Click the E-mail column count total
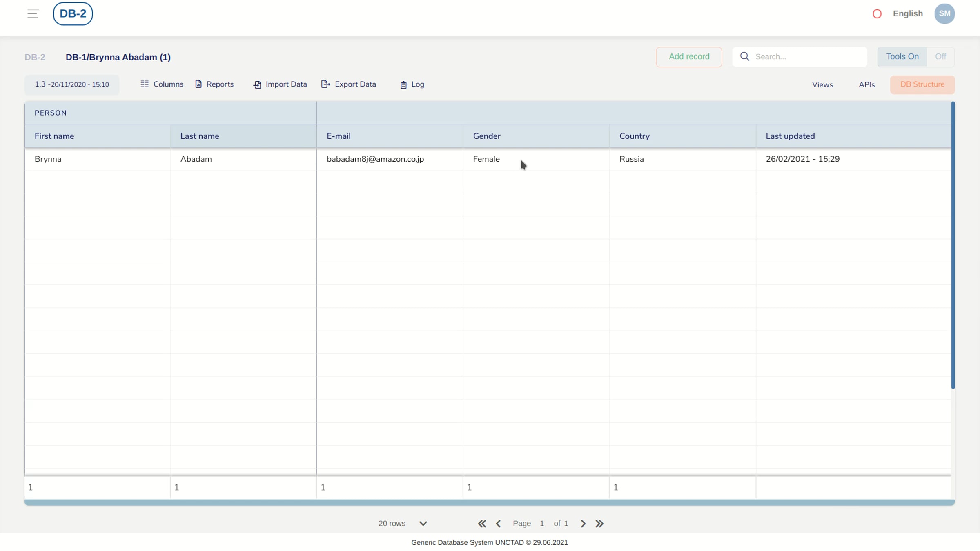Image resolution: width=980 pixels, height=551 pixels. coord(390,487)
